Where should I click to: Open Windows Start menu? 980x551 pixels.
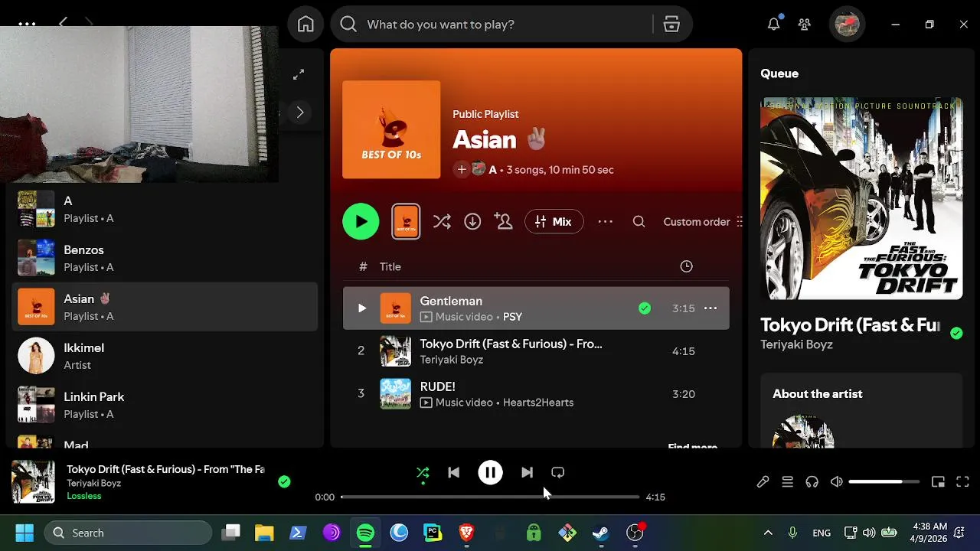[24, 533]
